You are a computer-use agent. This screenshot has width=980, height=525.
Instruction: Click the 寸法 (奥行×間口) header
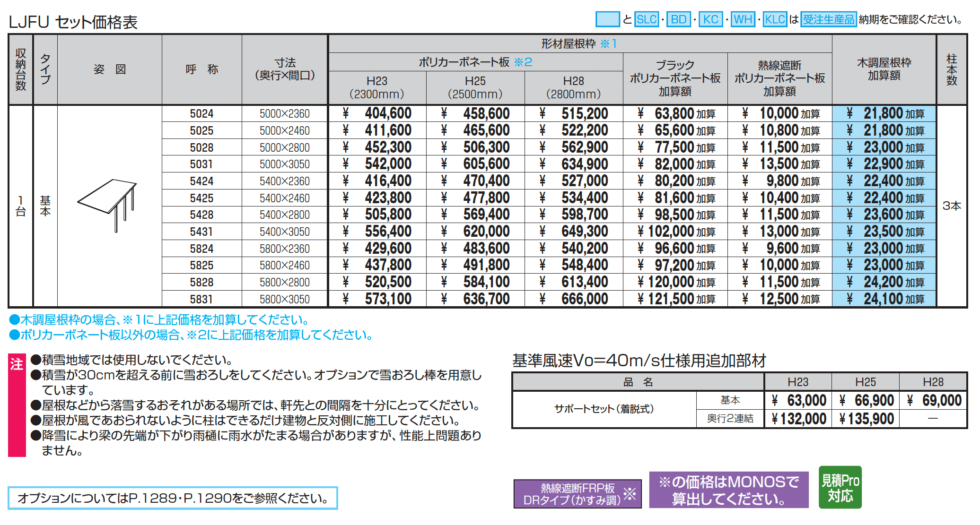(x=285, y=69)
